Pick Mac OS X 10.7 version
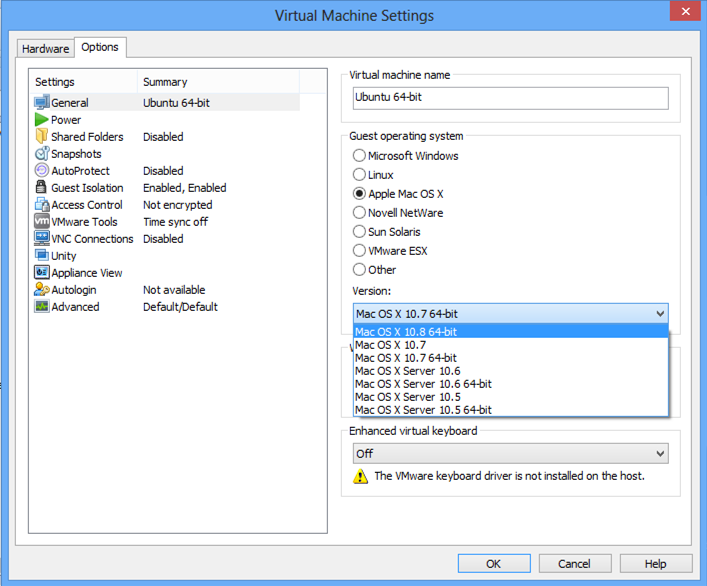The height and width of the screenshot is (586, 707). tap(510, 345)
